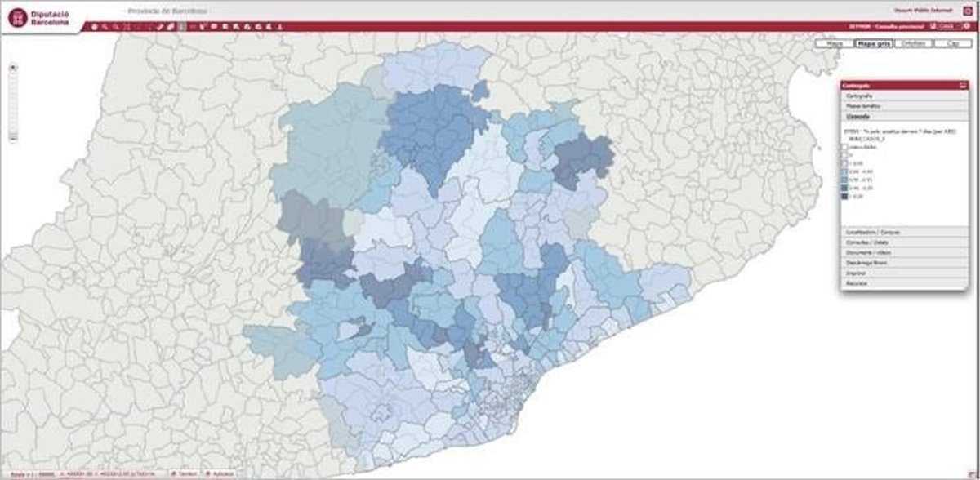Click the zoom-out magnifier tool
980x480 pixels.
(x=115, y=27)
